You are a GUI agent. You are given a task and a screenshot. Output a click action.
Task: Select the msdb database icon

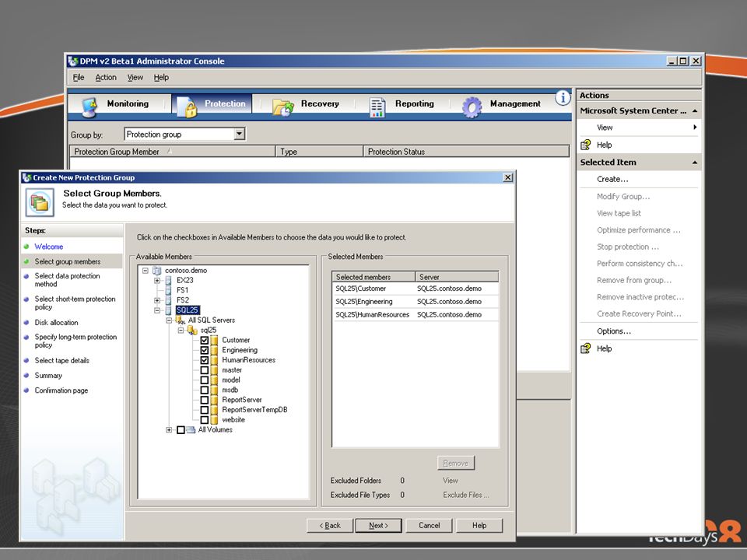click(x=215, y=390)
